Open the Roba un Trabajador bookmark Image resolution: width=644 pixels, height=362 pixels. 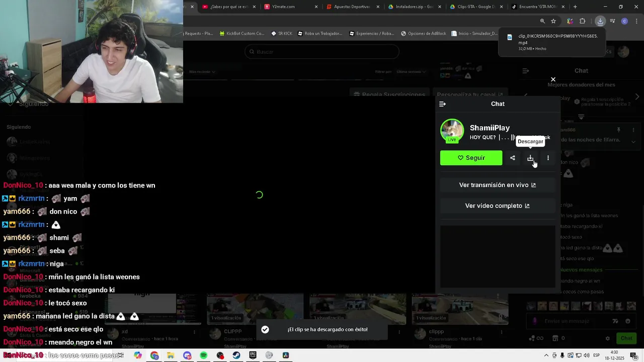(319, 33)
